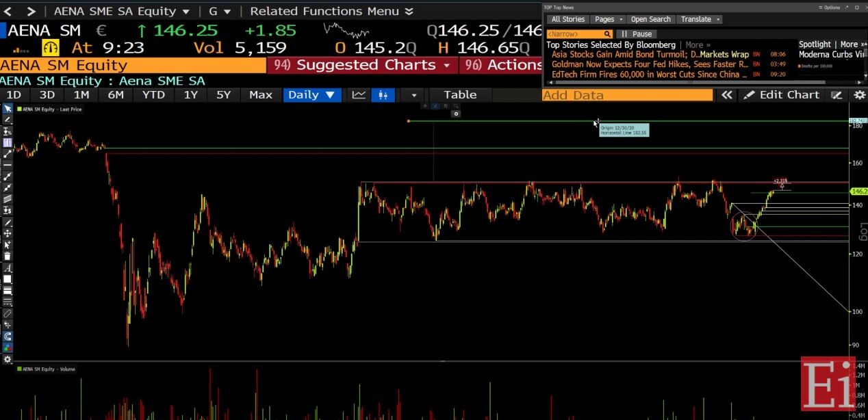This screenshot has height=420, width=868.
Task: Open the drawing toolbar gear settings
Action: click(x=8, y=359)
